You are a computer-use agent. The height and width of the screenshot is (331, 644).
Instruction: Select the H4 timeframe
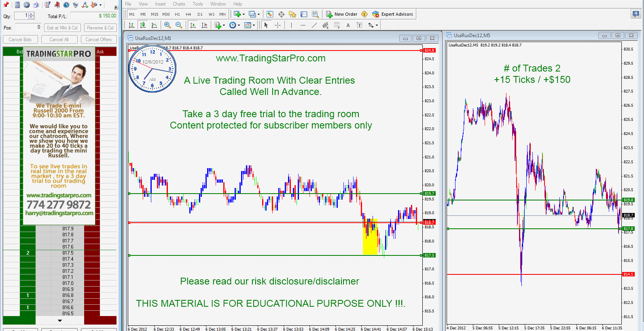point(189,14)
